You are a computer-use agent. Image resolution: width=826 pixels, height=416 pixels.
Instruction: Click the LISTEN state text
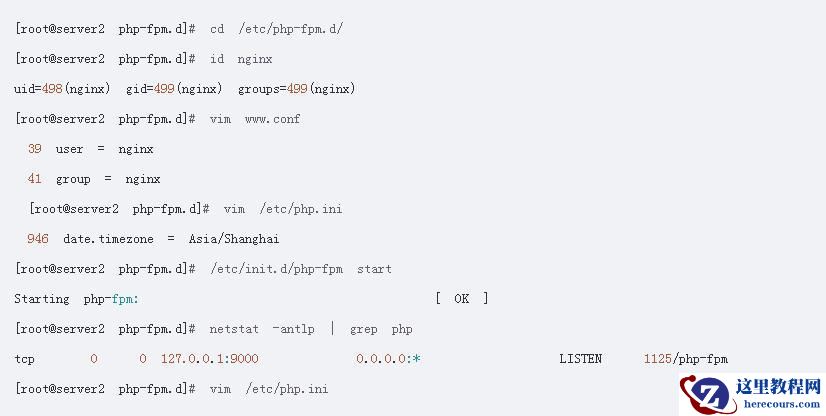(x=580, y=359)
